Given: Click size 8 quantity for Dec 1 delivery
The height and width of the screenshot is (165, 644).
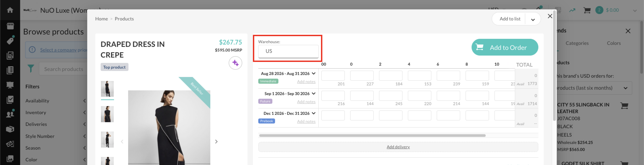Looking at the screenshot, I should point(477,115).
